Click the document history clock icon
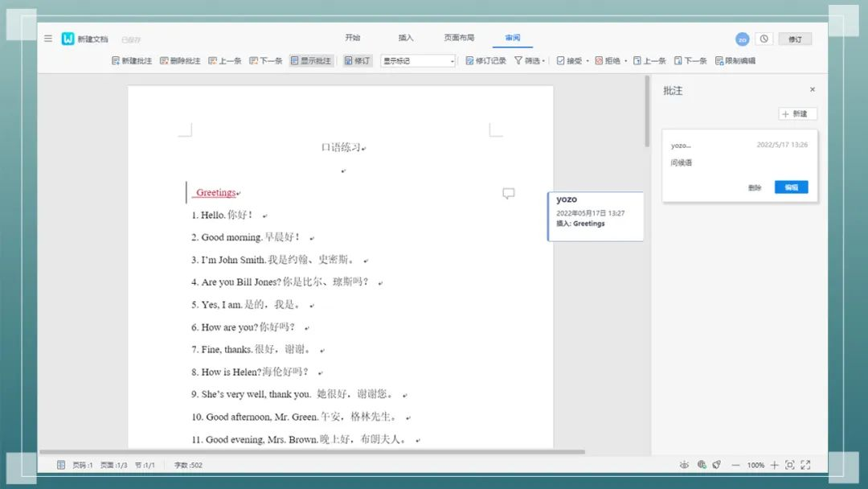 (764, 39)
